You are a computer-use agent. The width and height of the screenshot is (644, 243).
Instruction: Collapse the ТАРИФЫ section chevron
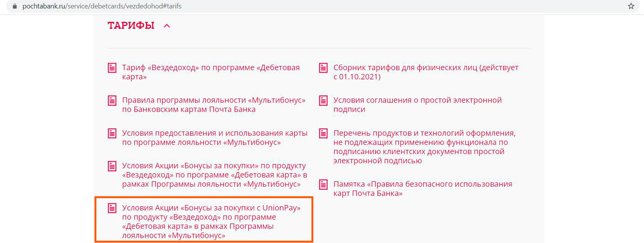(x=167, y=26)
